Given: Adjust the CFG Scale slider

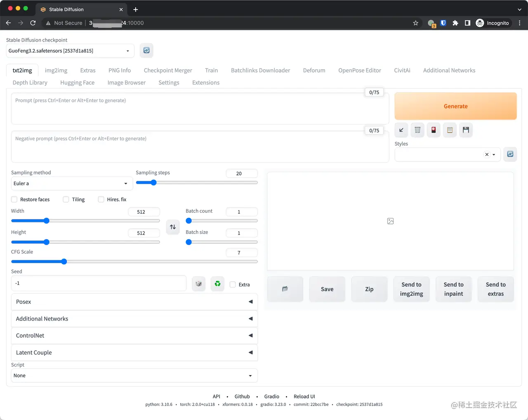Looking at the screenshot, I should pyautogui.click(x=134, y=262).
